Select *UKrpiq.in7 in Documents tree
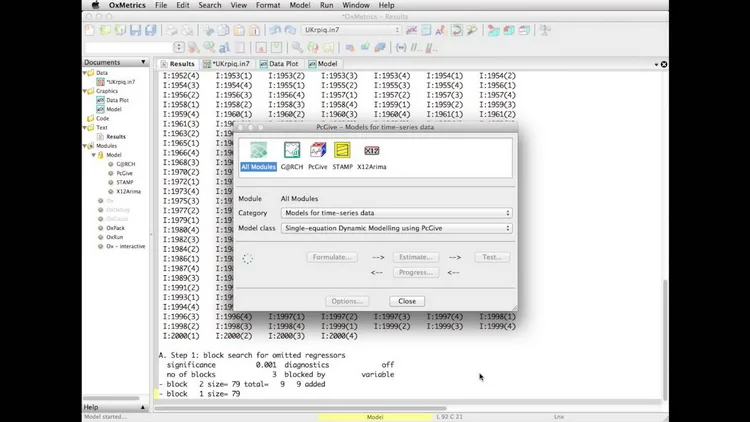 pyautogui.click(x=121, y=82)
